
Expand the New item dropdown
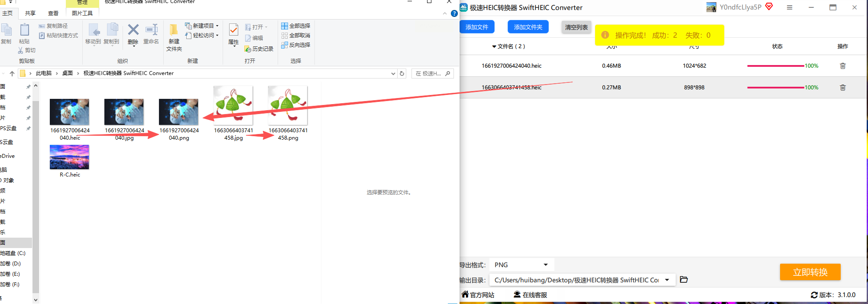tap(217, 26)
